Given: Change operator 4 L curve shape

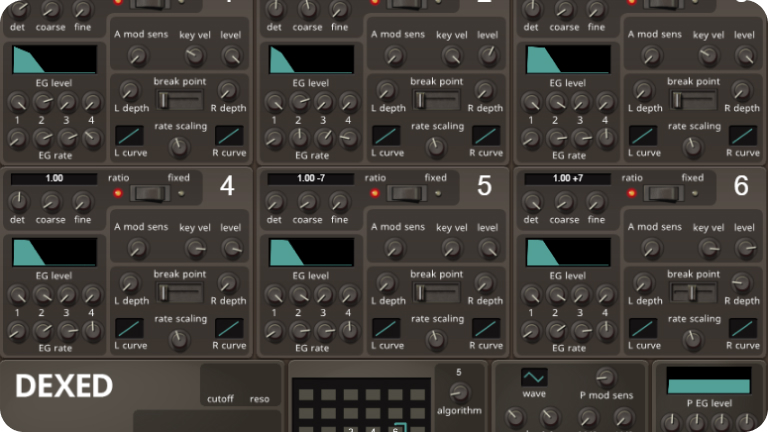Looking at the screenshot, I should tap(130, 328).
